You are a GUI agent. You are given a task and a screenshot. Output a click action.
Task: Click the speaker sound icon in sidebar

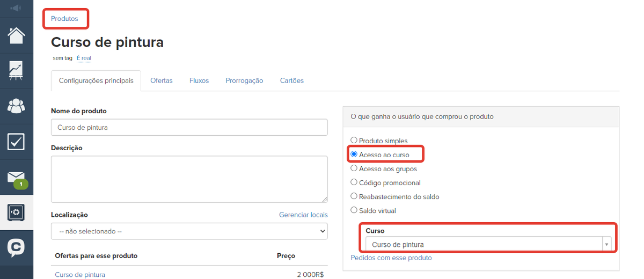pos(16,8)
